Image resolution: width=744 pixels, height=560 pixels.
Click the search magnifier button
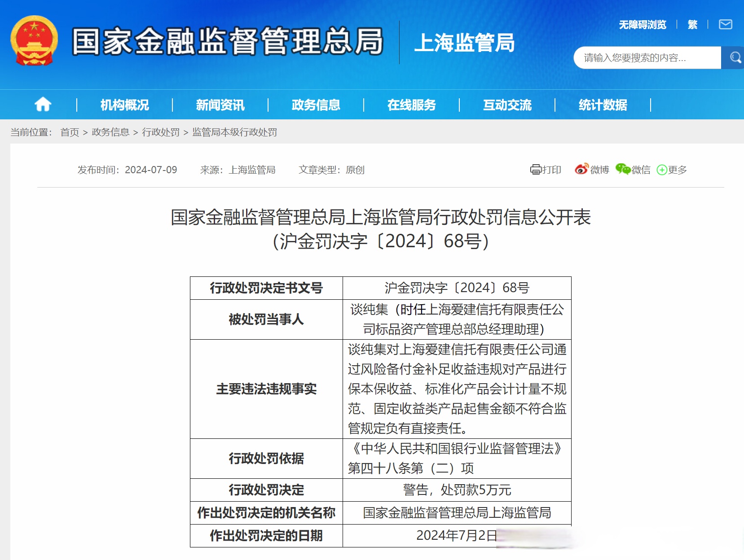[735, 57]
